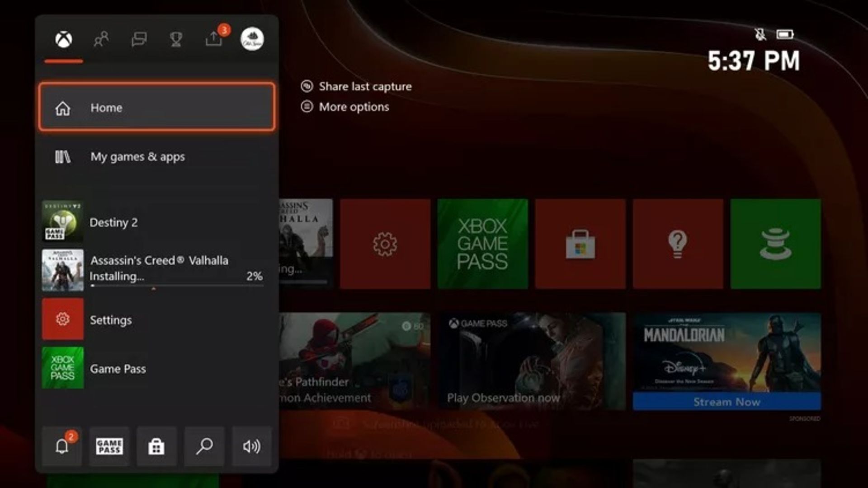868x488 pixels.
Task: Click the Valhalla install progress bar
Action: [x=177, y=286]
